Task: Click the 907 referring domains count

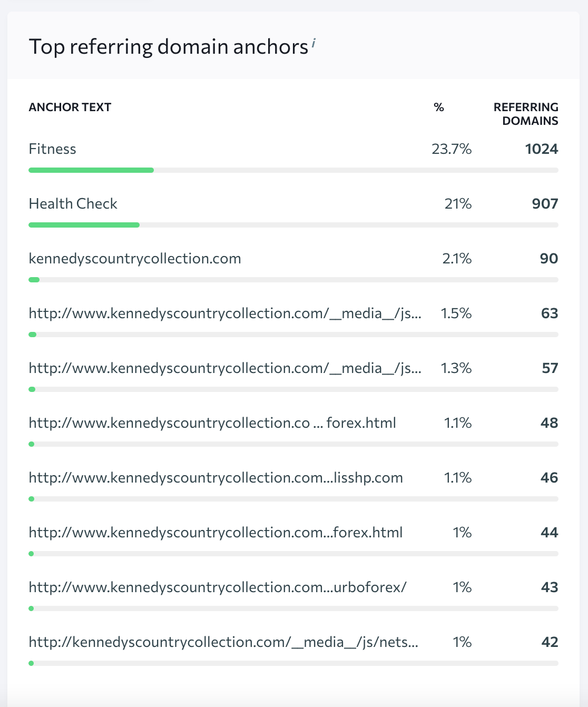Action: (545, 204)
